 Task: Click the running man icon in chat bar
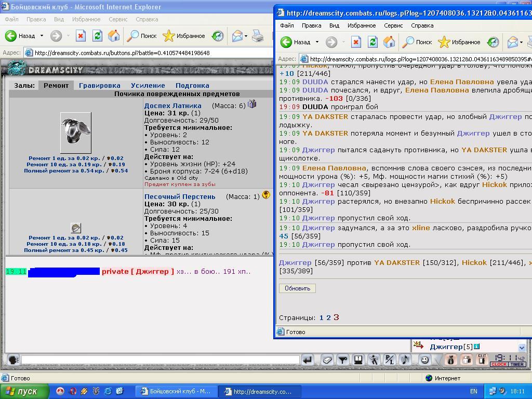[x=374, y=360]
